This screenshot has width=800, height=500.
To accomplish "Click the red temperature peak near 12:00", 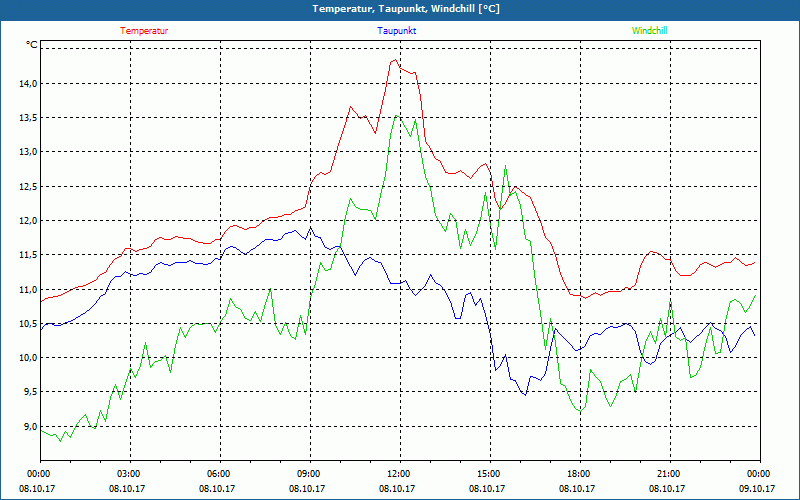I will point(395,60).
